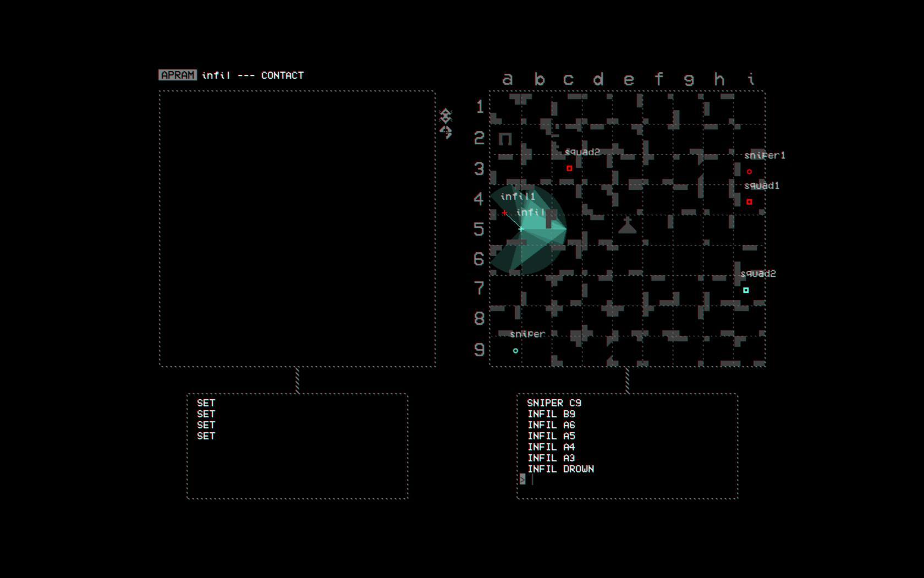924x578 pixels.
Task: Click the gate icon in cell a2
Action: 505,139
